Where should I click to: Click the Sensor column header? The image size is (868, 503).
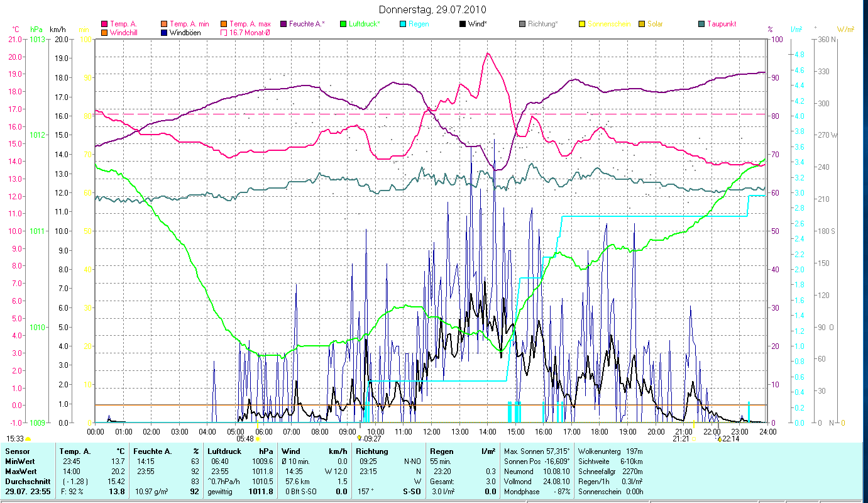16,451
